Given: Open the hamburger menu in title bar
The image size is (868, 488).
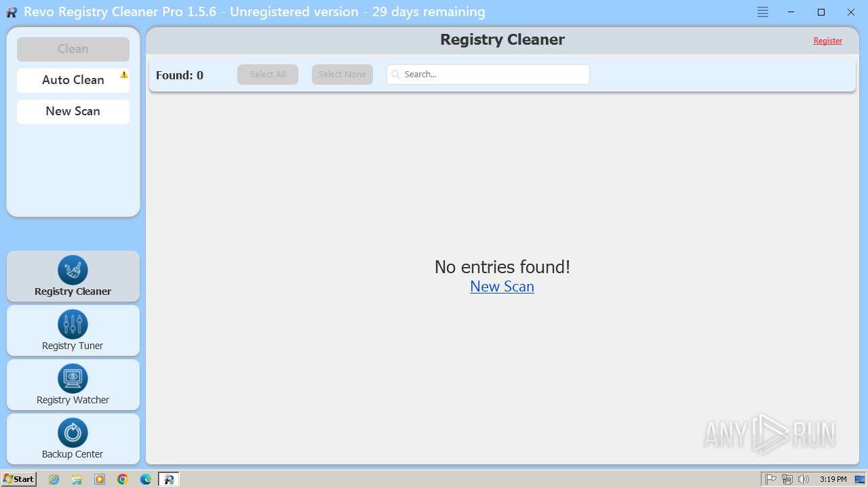Looking at the screenshot, I should coord(763,12).
